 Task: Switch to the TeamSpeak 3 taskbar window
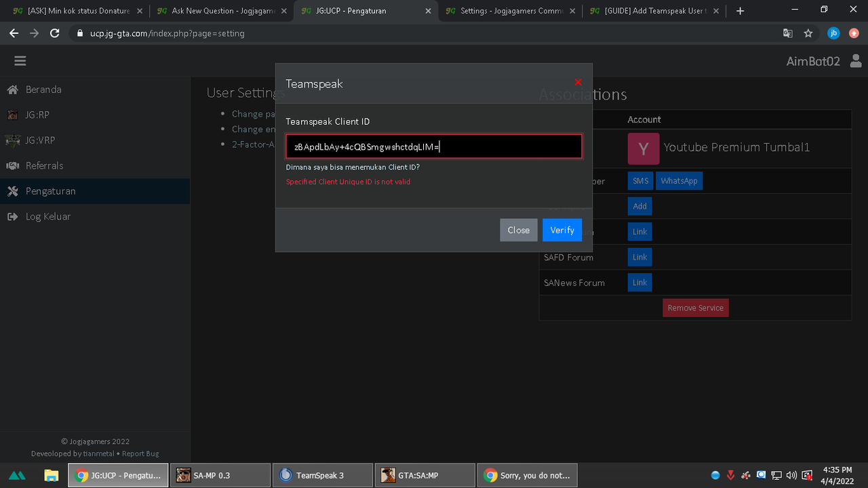click(x=323, y=475)
